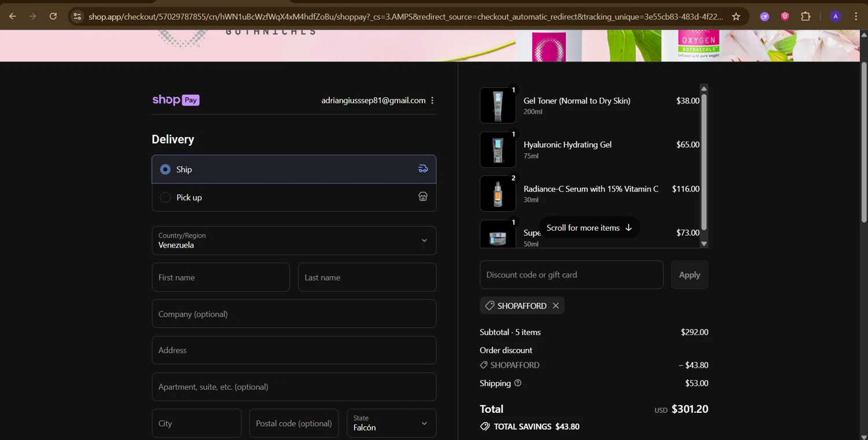The image size is (868, 440).
Task: Click the $116.00 serum price
Action: pyautogui.click(x=686, y=188)
